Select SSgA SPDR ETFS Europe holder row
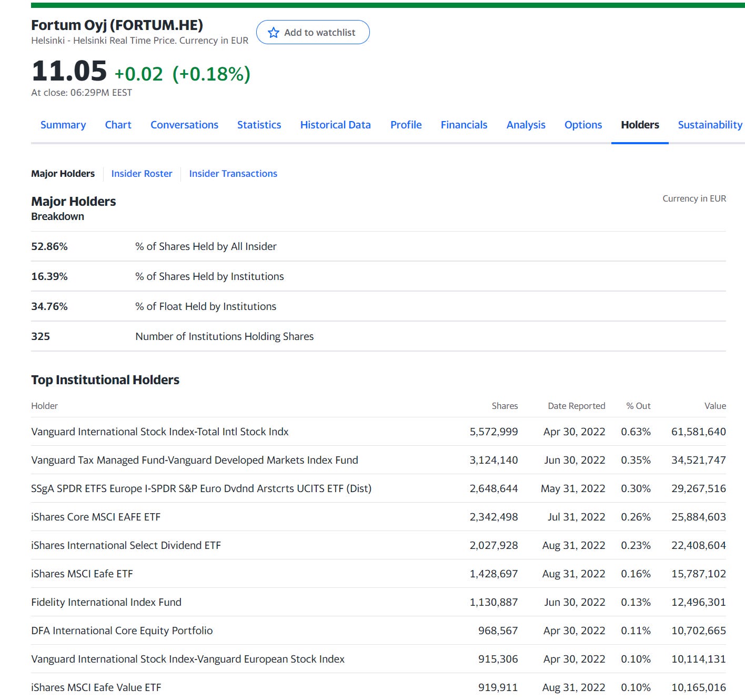The height and width of the screenshot is (700, 745). tap(378, 488)
